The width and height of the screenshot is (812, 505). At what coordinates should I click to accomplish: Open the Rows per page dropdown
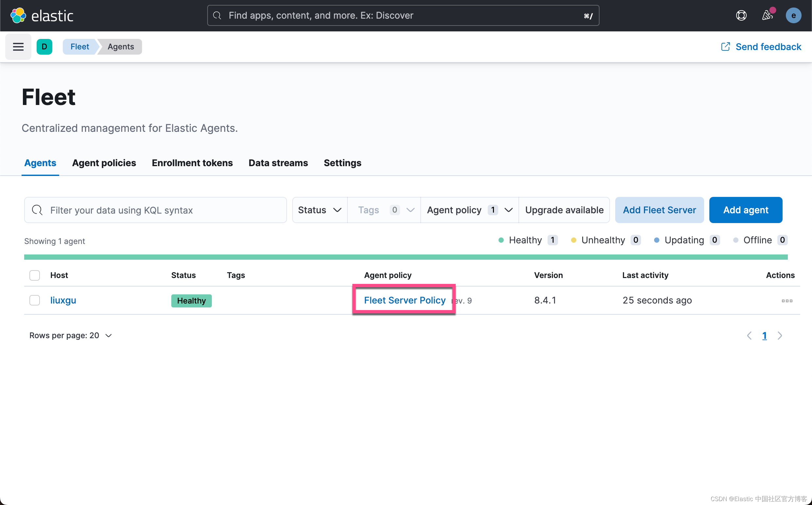70,335
